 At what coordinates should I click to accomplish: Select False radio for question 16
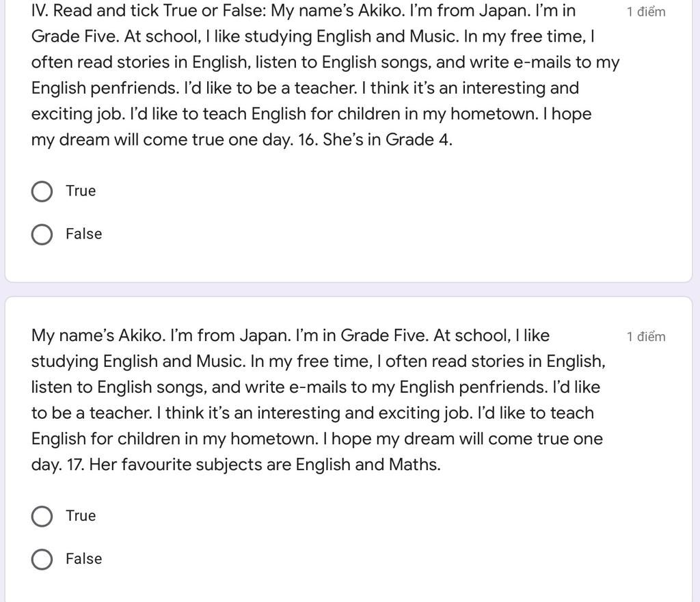tap(42, 234)
